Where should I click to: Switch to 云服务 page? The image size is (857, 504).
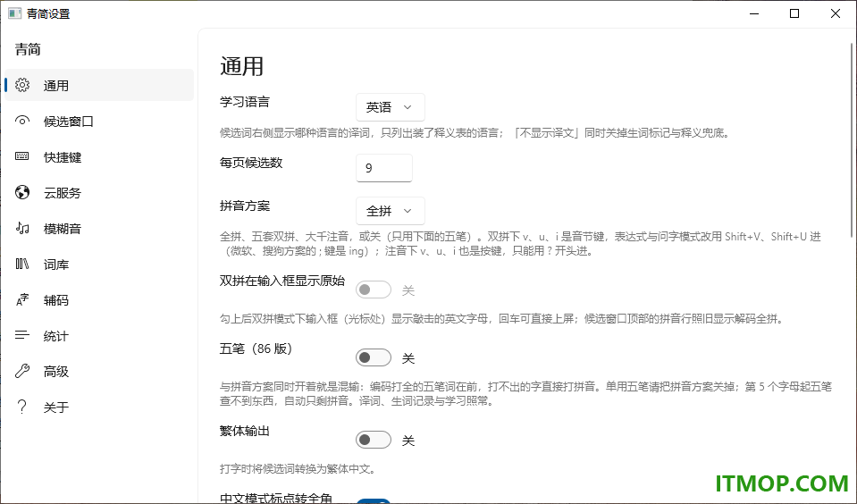pyautogui.click(x=99, y=192)
